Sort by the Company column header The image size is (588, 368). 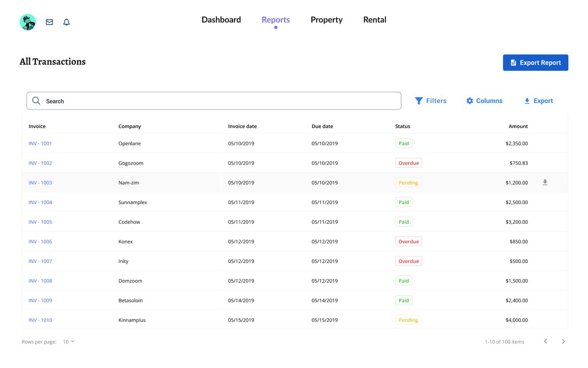point(130,126)
